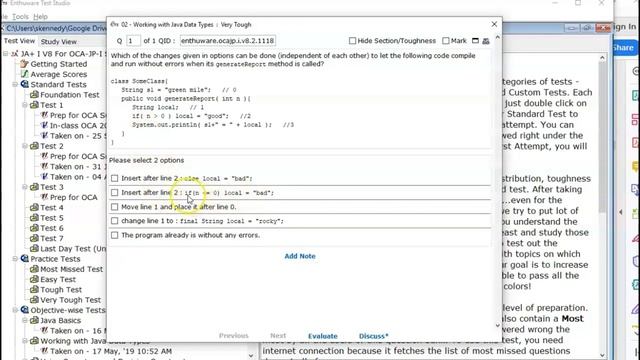640x360 pixels.
Task: Click the Foundation Test icon in tree
Action: [x=34, y=95]
